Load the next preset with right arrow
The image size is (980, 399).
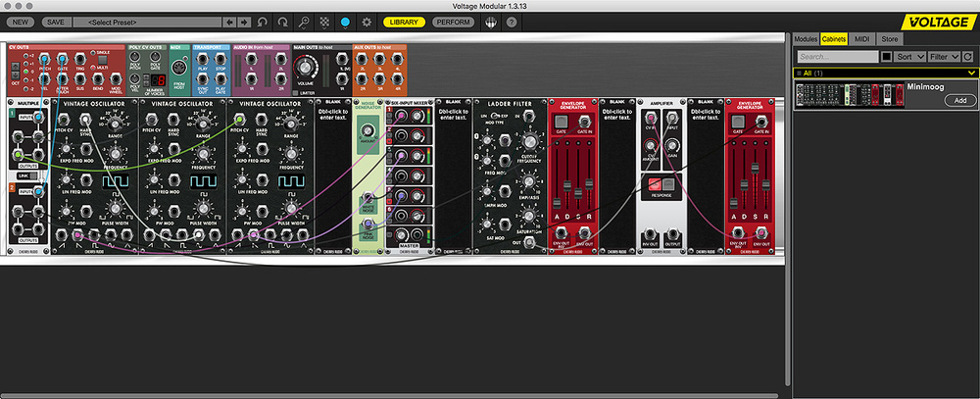[x=243, y=21]
